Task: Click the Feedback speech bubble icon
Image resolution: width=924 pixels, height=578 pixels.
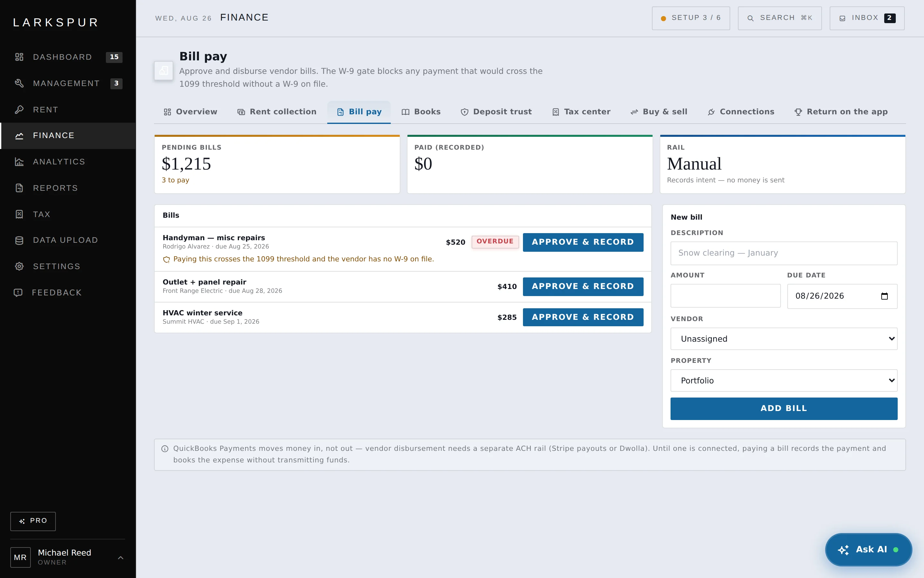Action: pyautogui.click(x=18, y=293)
